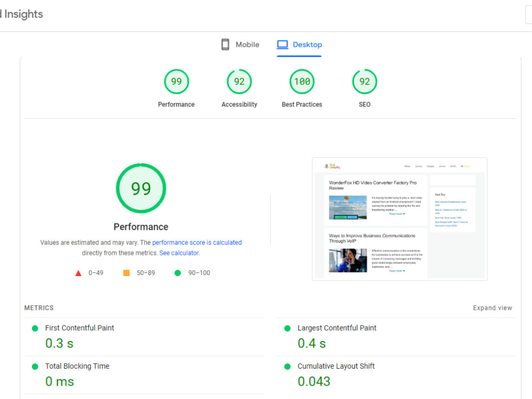The image size is (532, 399).
Task: Click Expand view for metrics
Action: click(492, 307)
